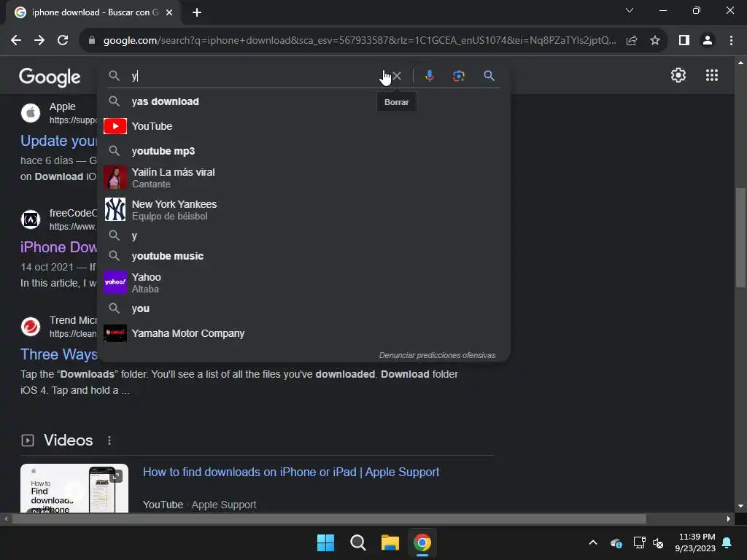The height and width of the screenshot is (560, 747).
Task: Close the iphone download tab
Action: point(169,12)
